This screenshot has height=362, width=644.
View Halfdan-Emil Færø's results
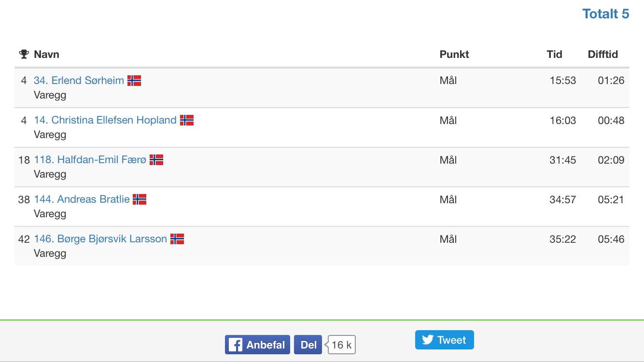(x=90, y=160)
